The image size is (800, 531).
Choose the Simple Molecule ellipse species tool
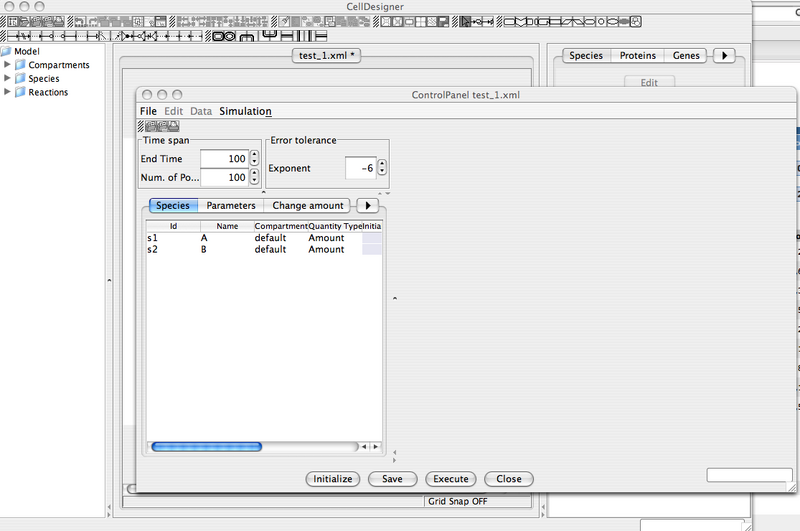pos(613,21)
